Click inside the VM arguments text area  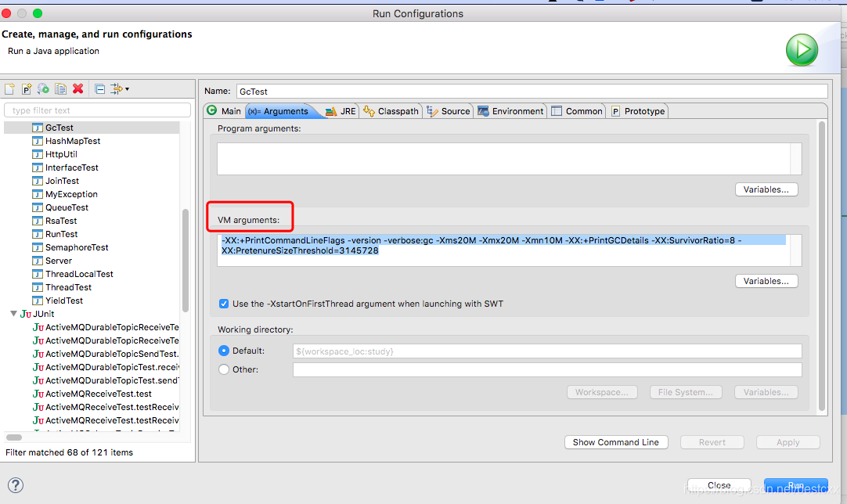[503, 250]
